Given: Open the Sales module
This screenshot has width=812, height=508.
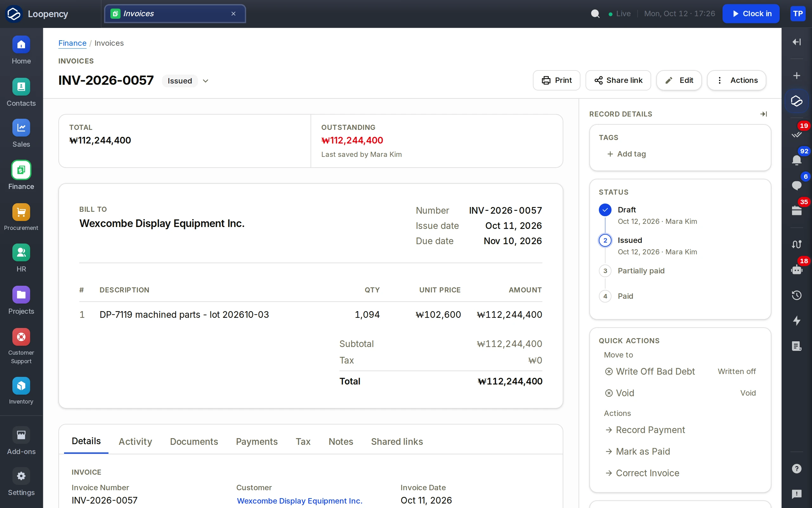Looking at the screenshot, I should pos(21,133).
